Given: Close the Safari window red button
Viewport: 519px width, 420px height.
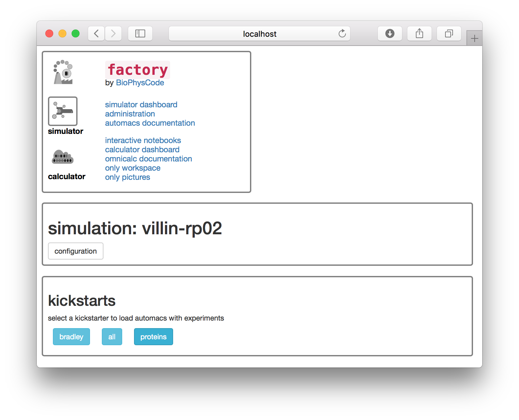Looking at the screenshot, I should click(x=49, y=33).
